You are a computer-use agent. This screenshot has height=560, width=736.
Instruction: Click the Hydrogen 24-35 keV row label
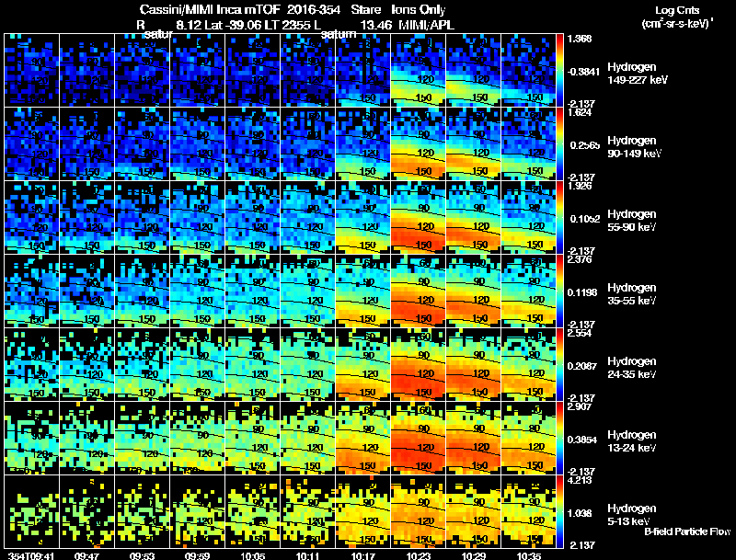pos(631,368)
